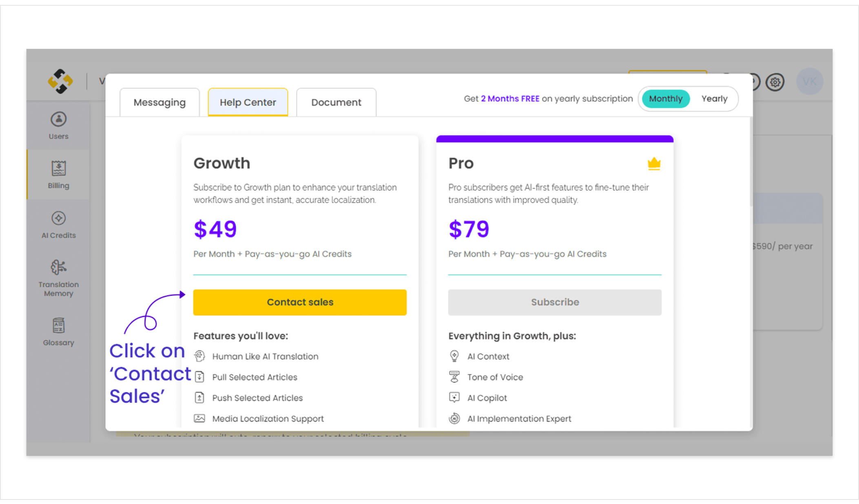Open the Document tab

point(336,102)
